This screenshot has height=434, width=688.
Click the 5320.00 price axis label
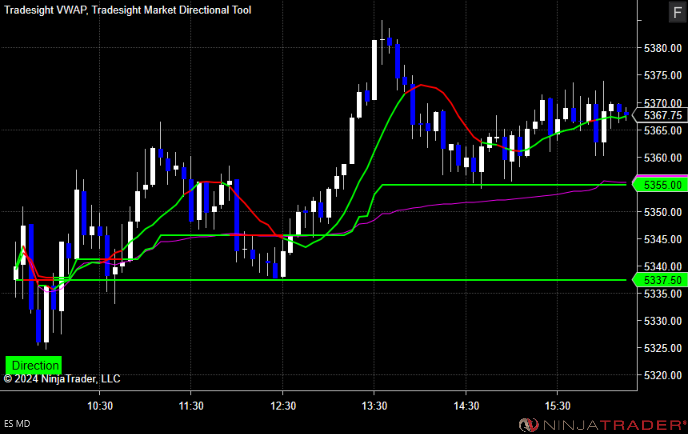[663, 376]
